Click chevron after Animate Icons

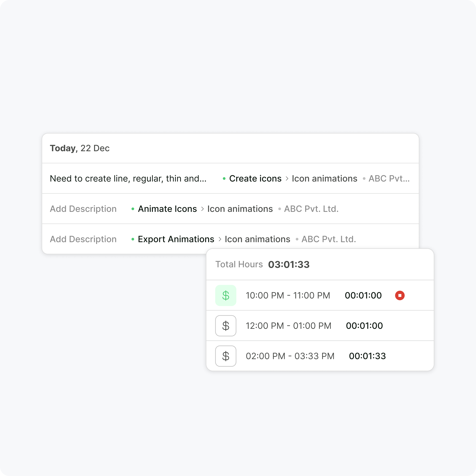(x=202, y=209)
